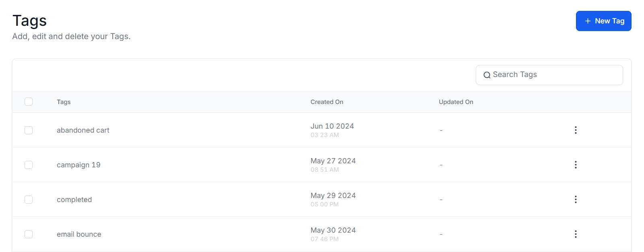
Task: Click the Updated On column header
Action: point(456,102)
